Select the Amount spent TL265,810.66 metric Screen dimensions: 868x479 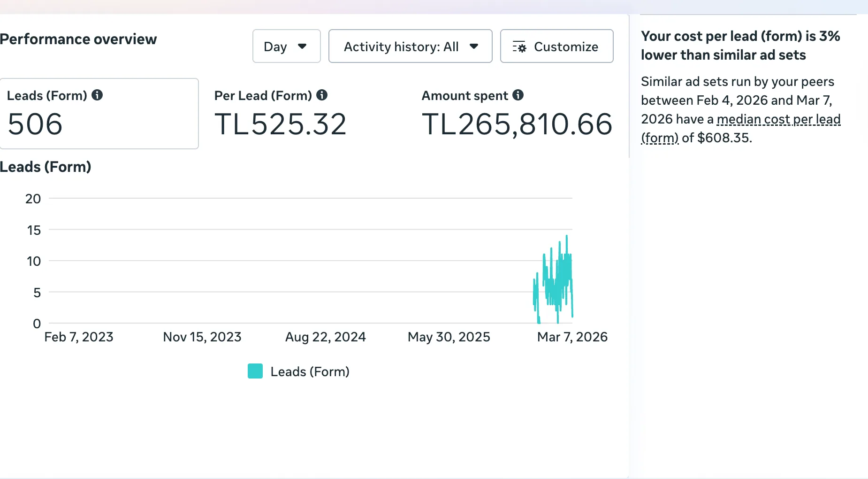pos(517,114)
